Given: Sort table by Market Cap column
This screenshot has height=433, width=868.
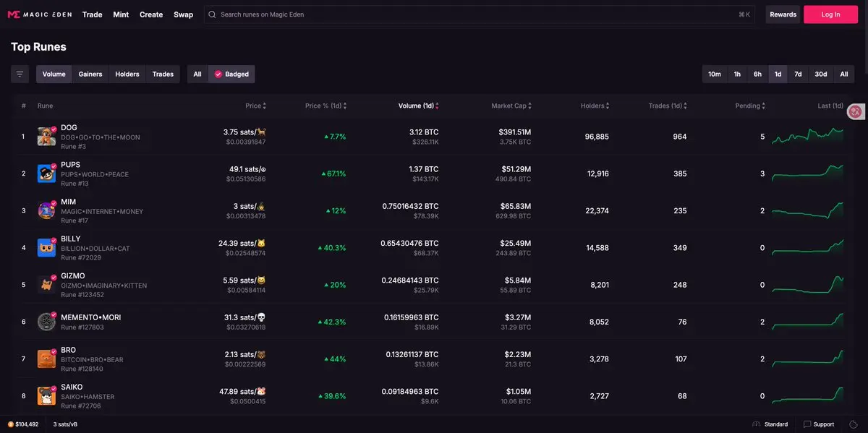Looking at the screenshot, I should pos(512,106).
